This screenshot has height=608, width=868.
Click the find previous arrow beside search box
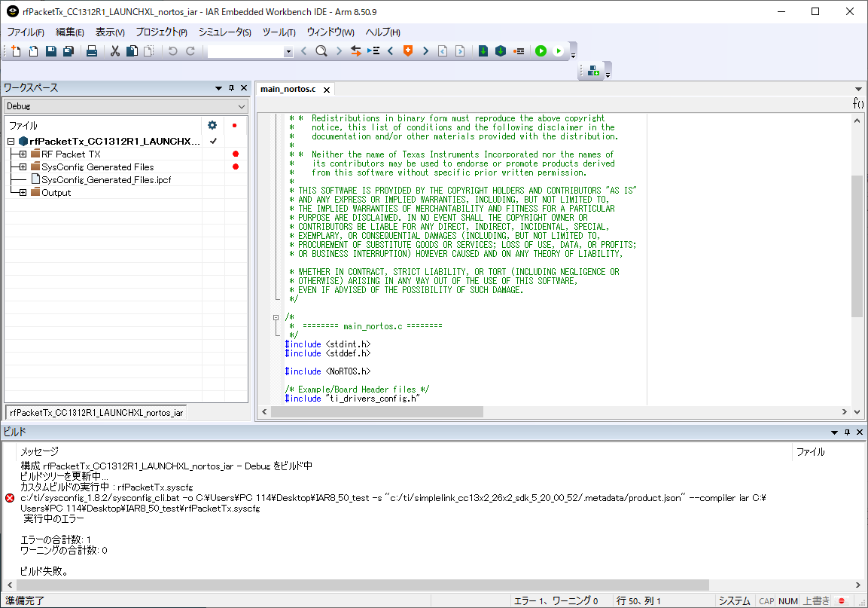click(303, 51)
